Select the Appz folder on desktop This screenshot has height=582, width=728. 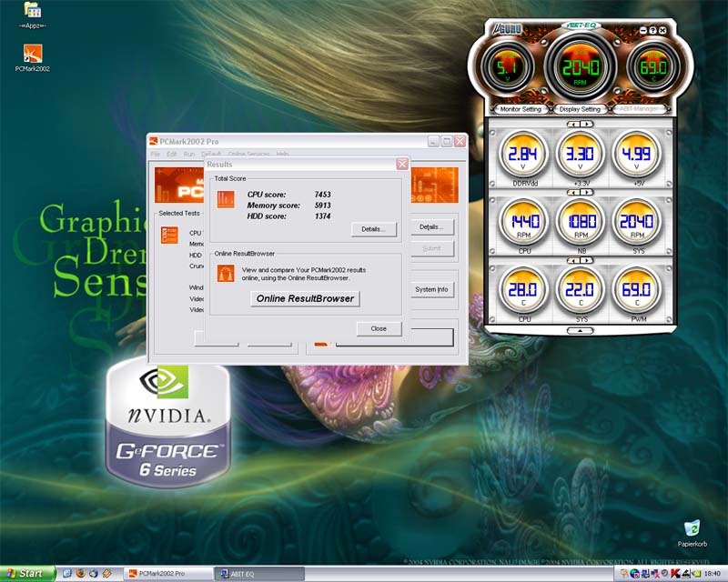click(32, 15)
